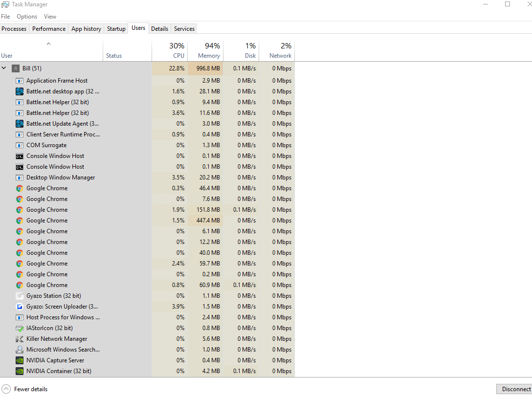The height and width of the screenshot is (399, 532).
Task: Sort by the Network column header
Action: click(277, 51)
